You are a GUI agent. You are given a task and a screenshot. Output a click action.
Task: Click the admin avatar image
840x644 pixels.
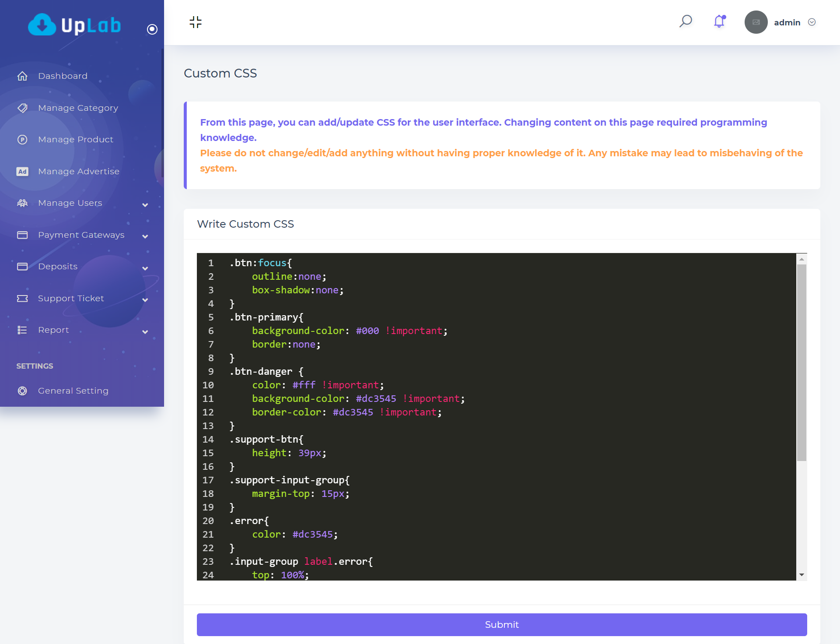coord(756,22)
